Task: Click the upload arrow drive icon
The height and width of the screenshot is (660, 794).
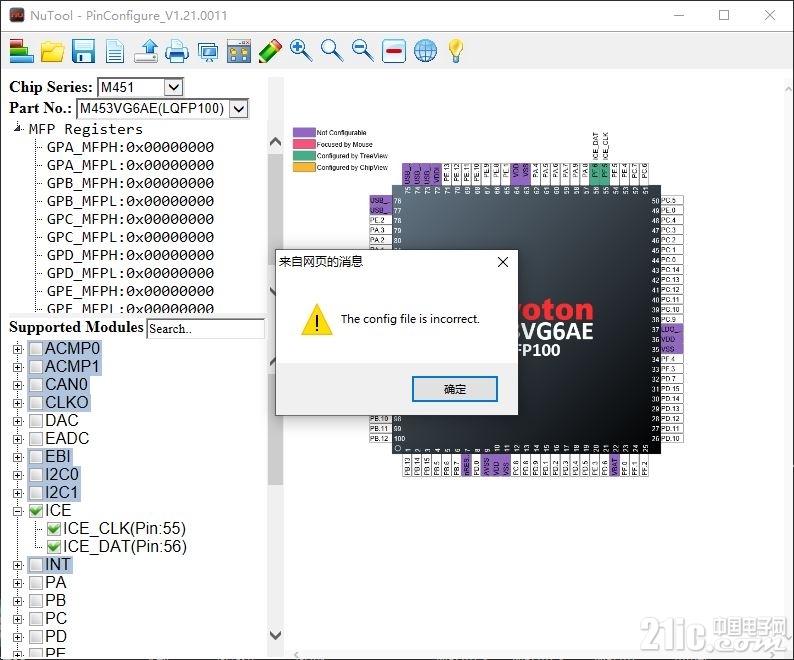Action: 146,51
